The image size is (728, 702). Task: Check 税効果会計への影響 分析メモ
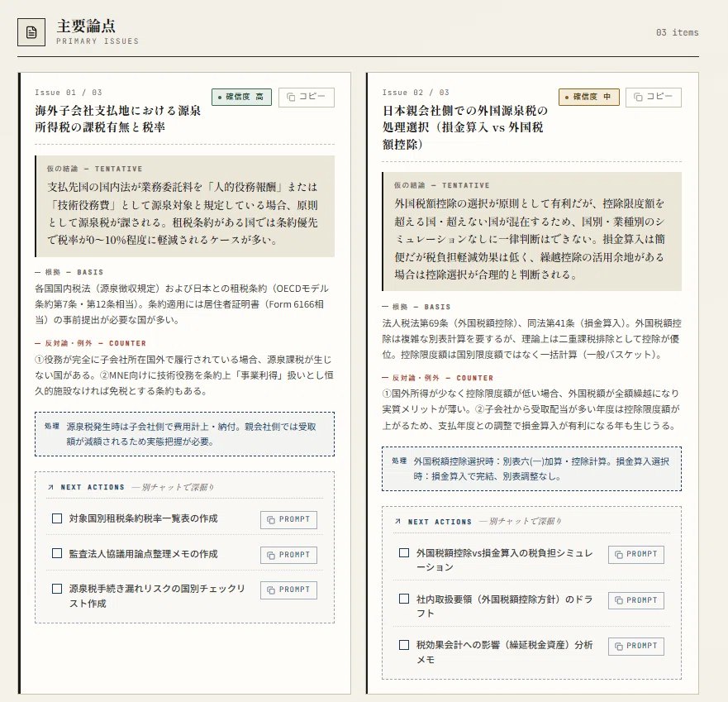[x=404, y=645]
